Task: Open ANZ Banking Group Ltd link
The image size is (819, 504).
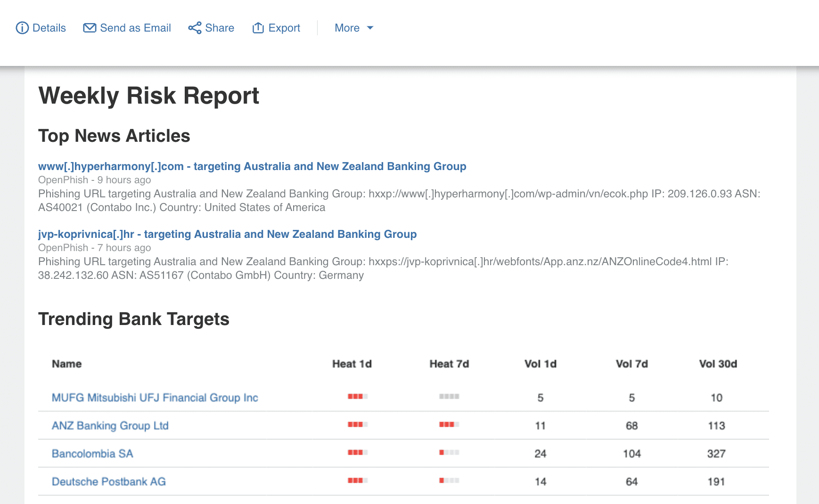Action: [110, 425]
